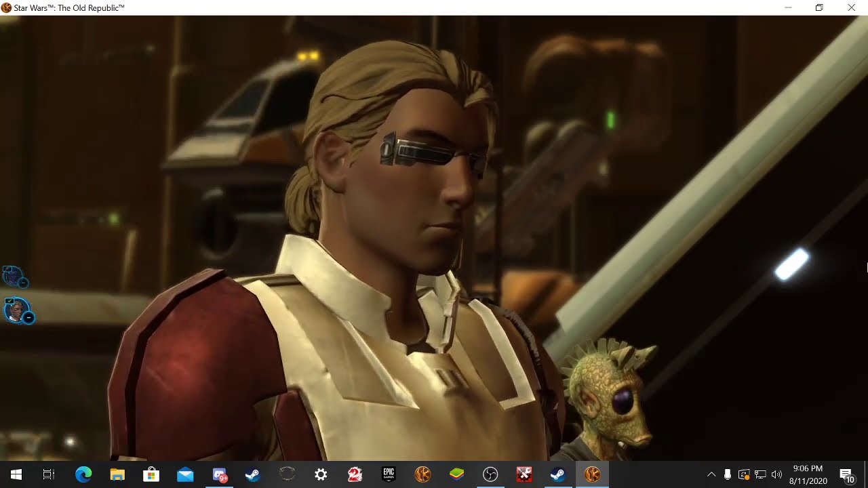
Task: Click the minus button on the faded upper portrait
Action: [x=23, y=283]
